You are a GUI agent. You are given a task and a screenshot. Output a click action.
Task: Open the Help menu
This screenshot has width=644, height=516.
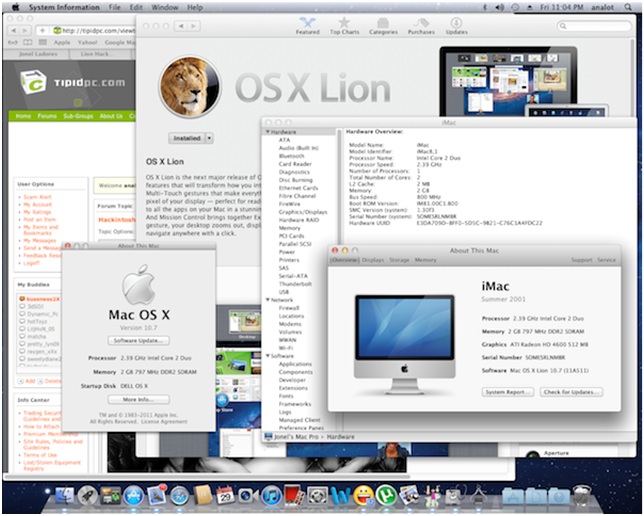[x=195, y=7]
